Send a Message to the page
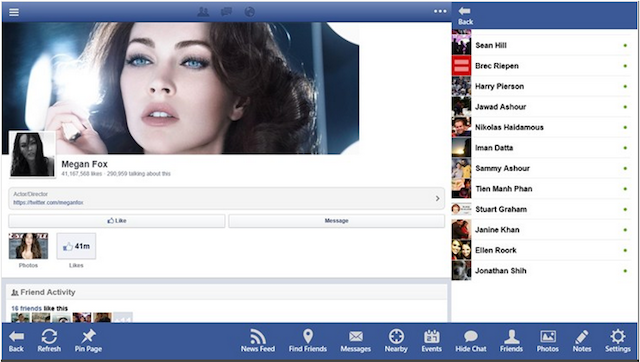Viewport: 640px width, 362px height. [336, 221]
